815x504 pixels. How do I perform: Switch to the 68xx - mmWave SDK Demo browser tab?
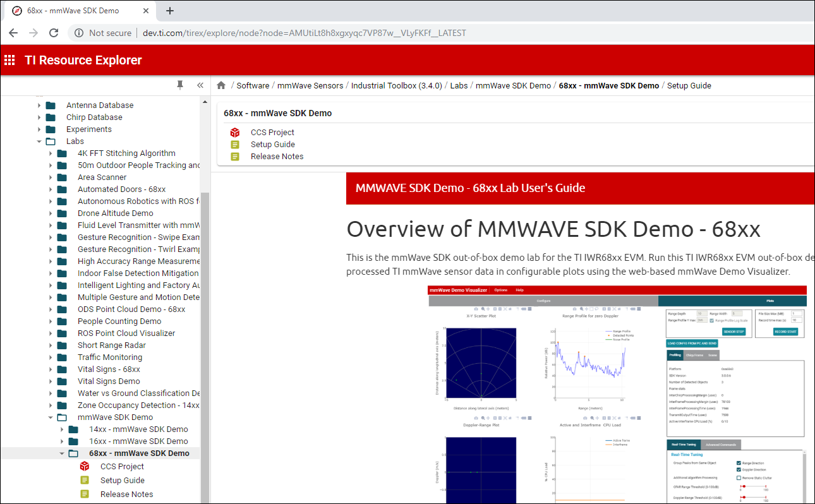79,11
